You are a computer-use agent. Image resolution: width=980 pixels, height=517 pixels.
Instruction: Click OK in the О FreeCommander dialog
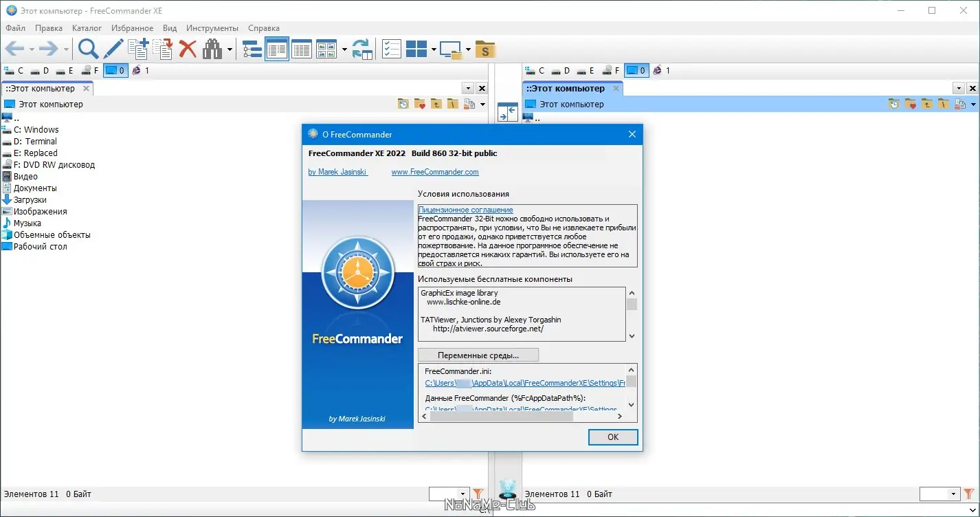(x=613, y=437)
